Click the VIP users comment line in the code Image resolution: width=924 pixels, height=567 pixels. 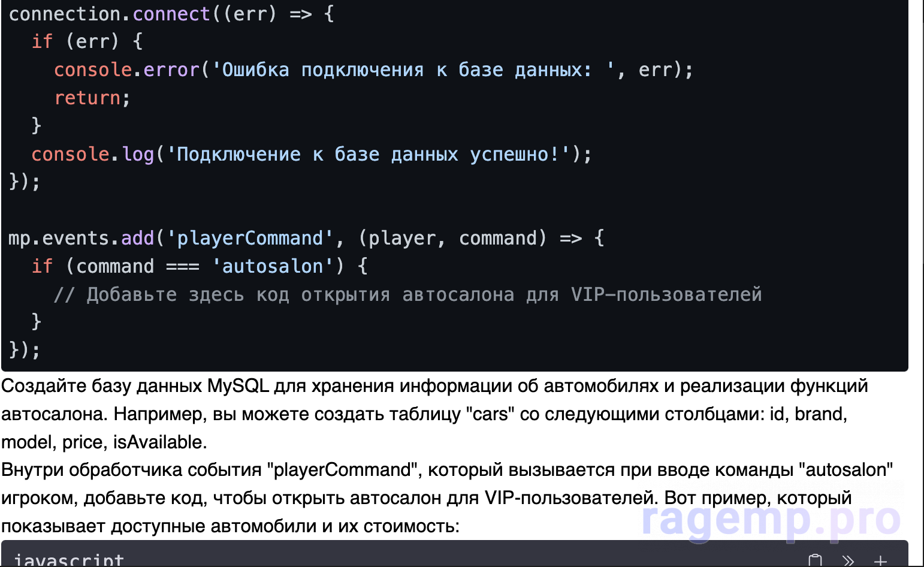407,294
